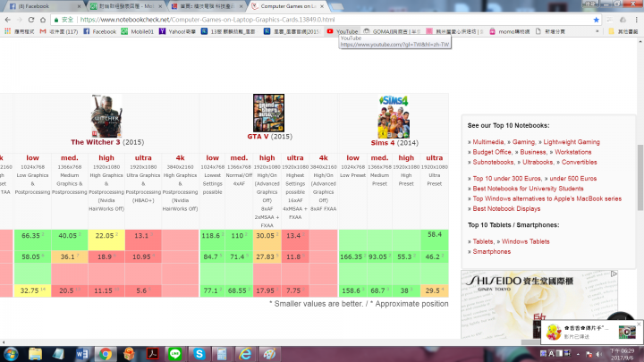Open the momo shopping bookmark

click(x=509, y=31)
